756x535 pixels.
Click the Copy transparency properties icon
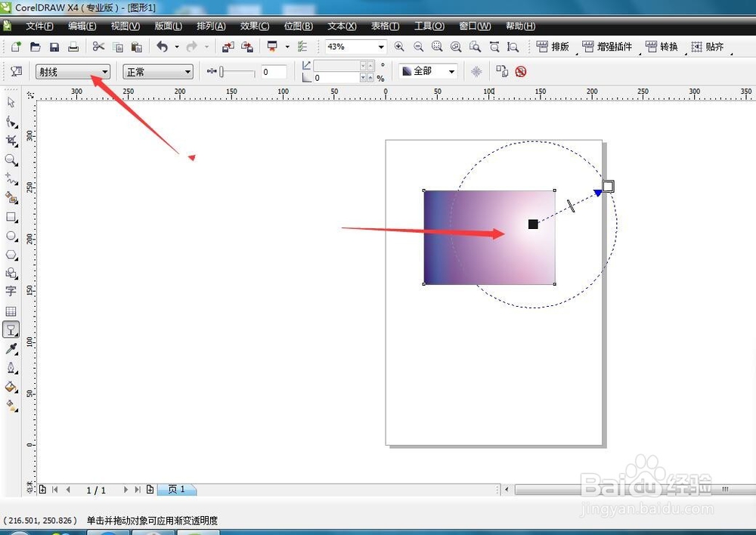pyautogui.click(x=502, y=71)
